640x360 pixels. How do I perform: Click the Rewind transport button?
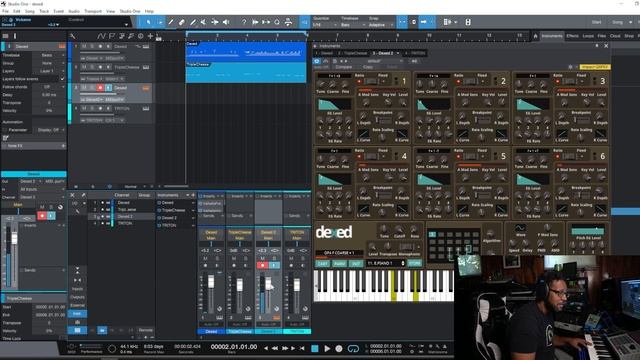click(x=275, y=348)
